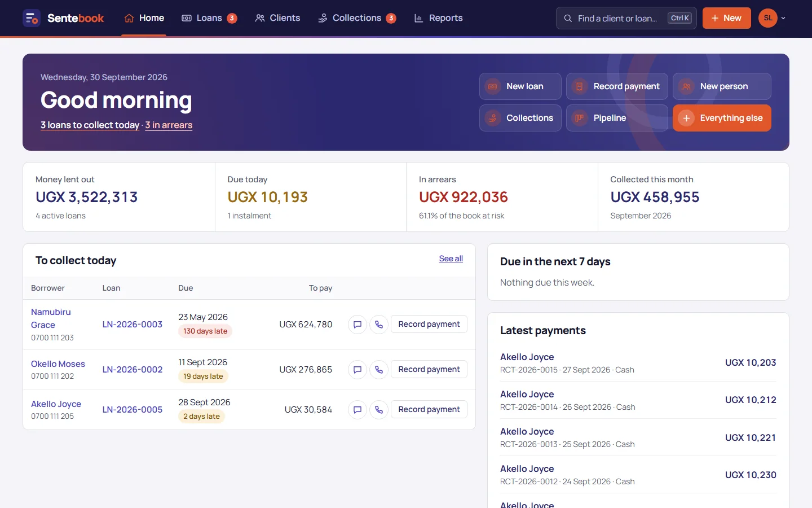Open Akello Joyce in To collect today
Screen dimensions: 812x508
pyautogui.click(x=56, y=404)
